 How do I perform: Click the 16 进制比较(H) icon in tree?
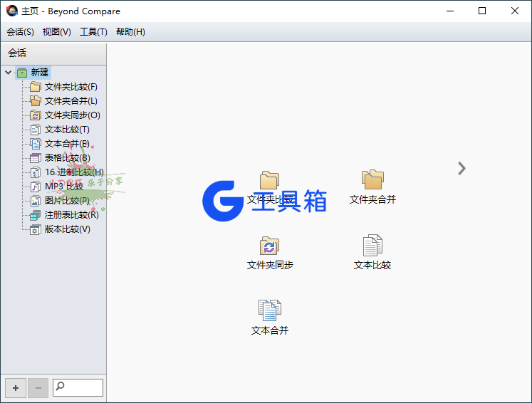pos(36,172)
